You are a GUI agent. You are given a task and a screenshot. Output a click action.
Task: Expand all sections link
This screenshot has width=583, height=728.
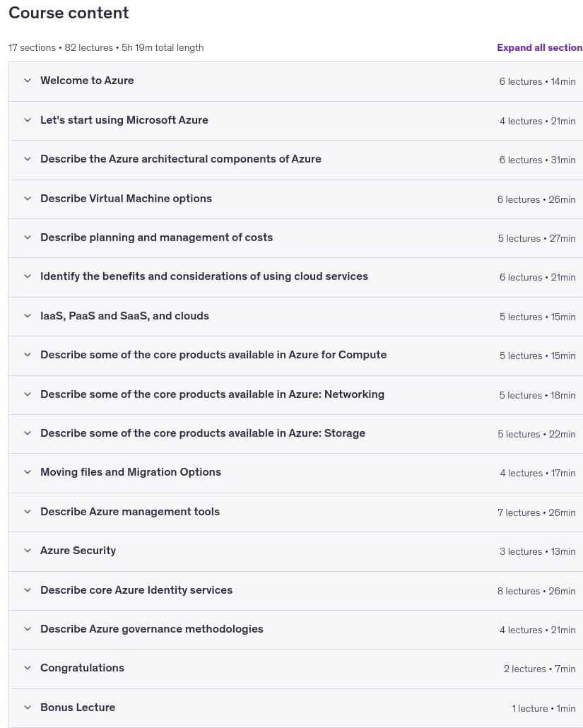539,47
